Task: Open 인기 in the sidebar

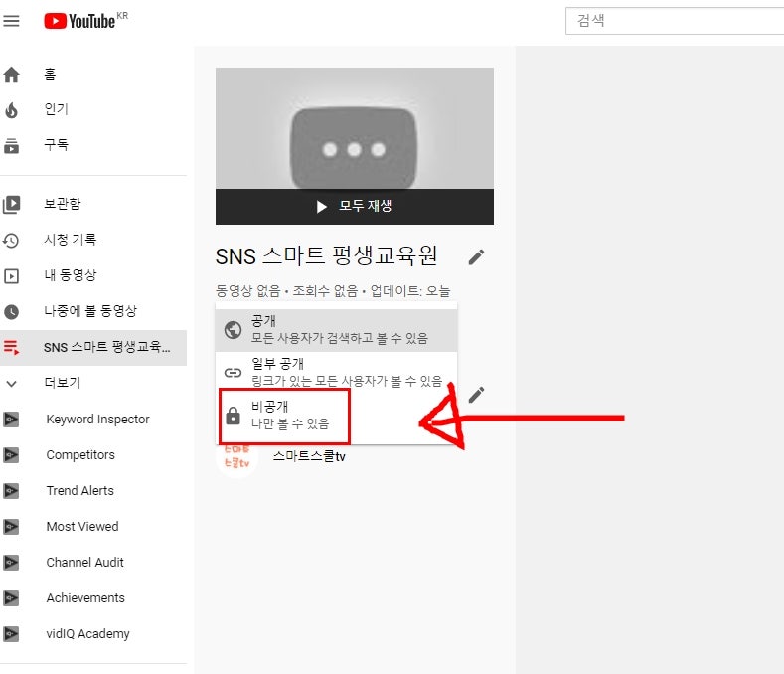Action: pyautogui.click(x=93, y=110)
